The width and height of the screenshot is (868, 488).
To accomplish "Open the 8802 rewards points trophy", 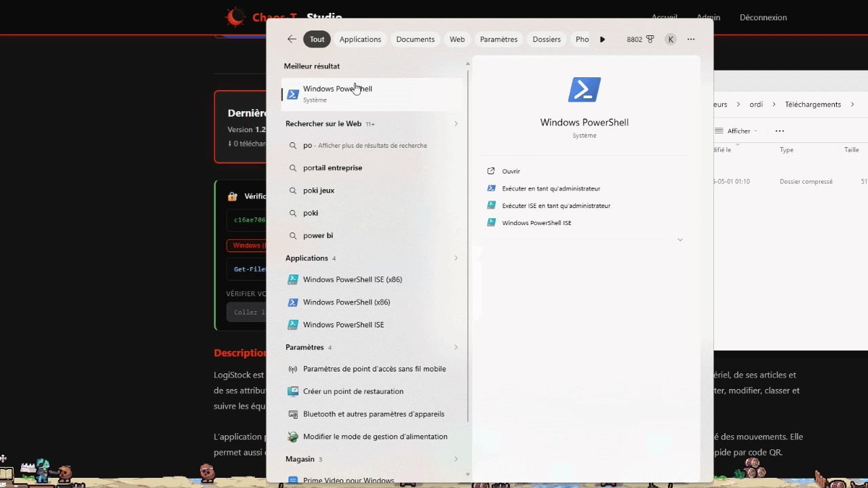I will (x=650, y=39).
